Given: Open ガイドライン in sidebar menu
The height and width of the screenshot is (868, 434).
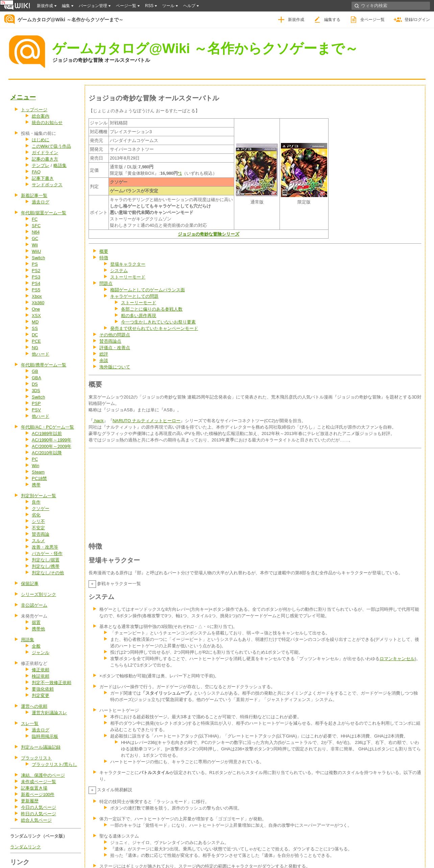Looking at the screenshot, I should pyautogui.click(x=45, y=152).
